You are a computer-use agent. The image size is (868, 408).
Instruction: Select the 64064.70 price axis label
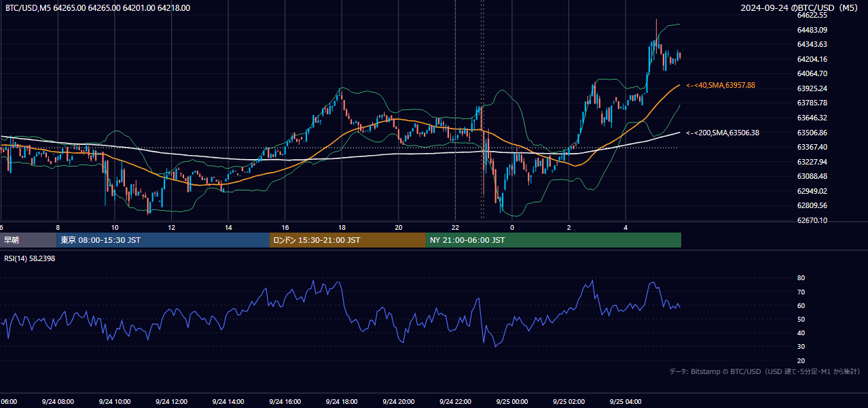812,73
